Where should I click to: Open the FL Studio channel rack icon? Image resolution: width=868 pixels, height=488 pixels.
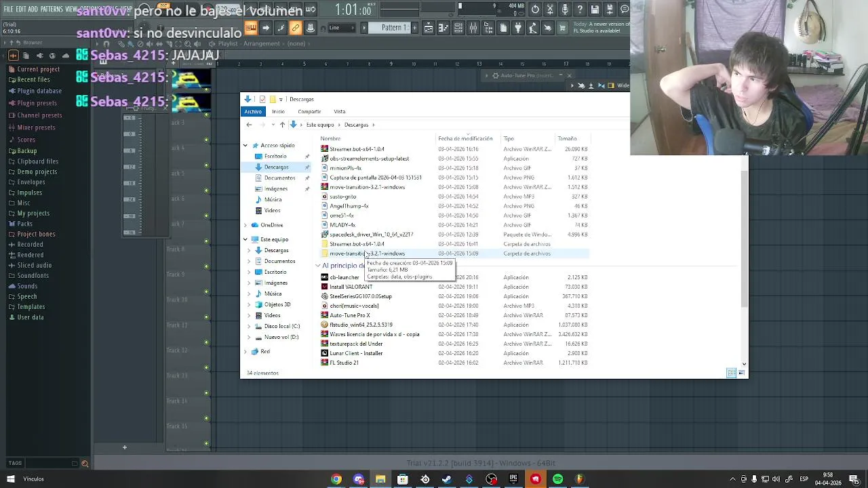[x=458, y=28]
